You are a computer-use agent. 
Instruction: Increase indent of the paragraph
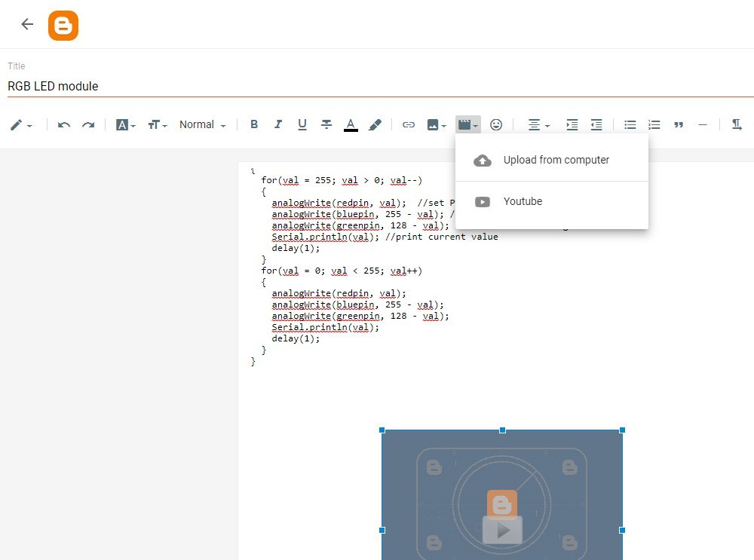tap(572, 125)
